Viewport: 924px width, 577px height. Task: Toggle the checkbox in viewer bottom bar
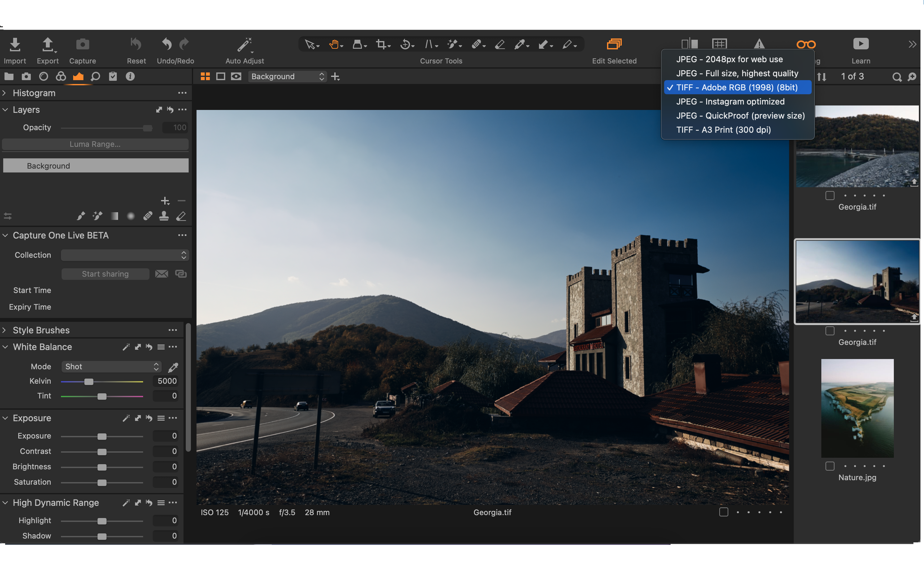pyautogui.click(x=723, y=512)
